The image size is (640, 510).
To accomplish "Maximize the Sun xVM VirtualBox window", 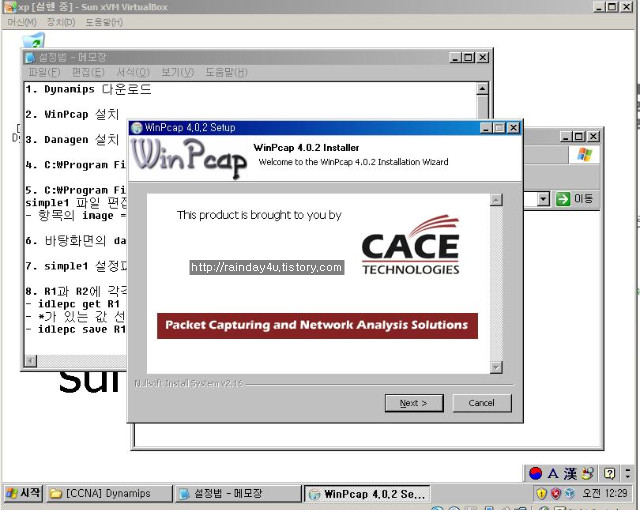I will (x=612, y=7).
